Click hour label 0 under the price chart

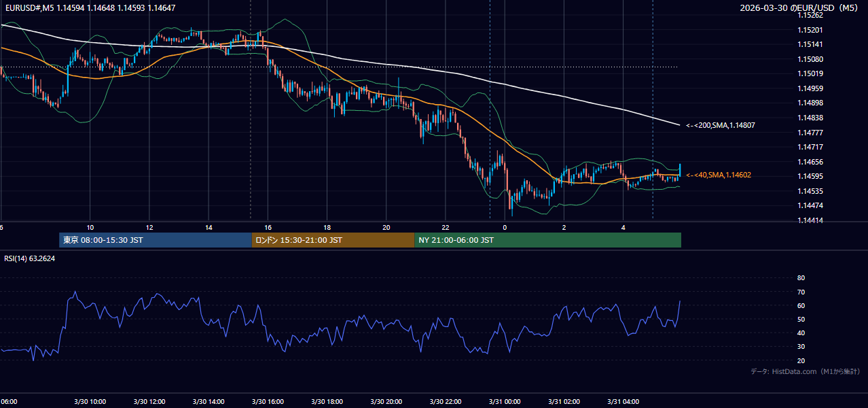505,227
